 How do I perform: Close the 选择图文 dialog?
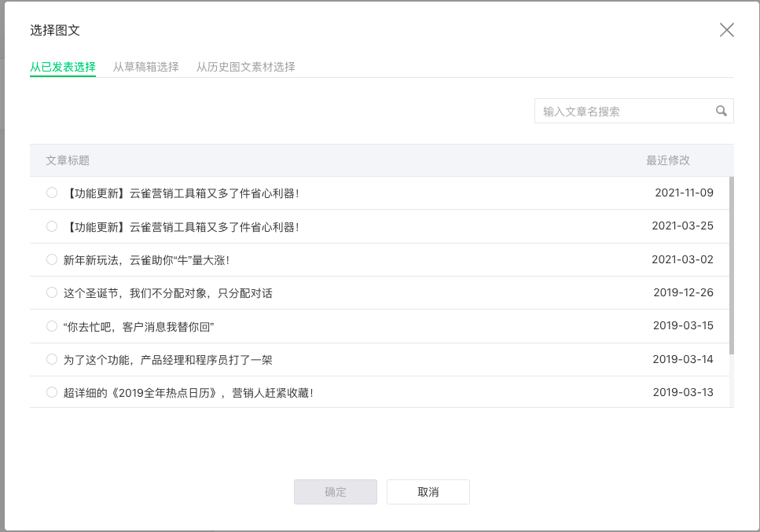click(726, 30)
